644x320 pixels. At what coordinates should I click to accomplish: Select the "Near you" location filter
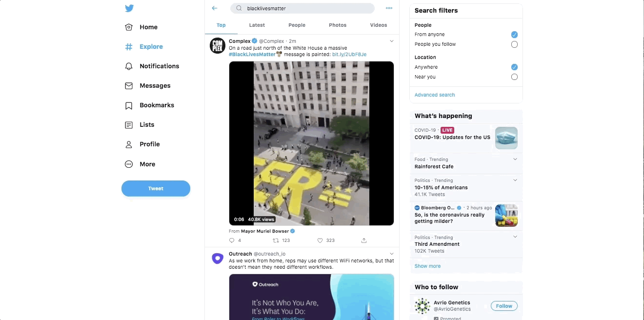[514, 77]
